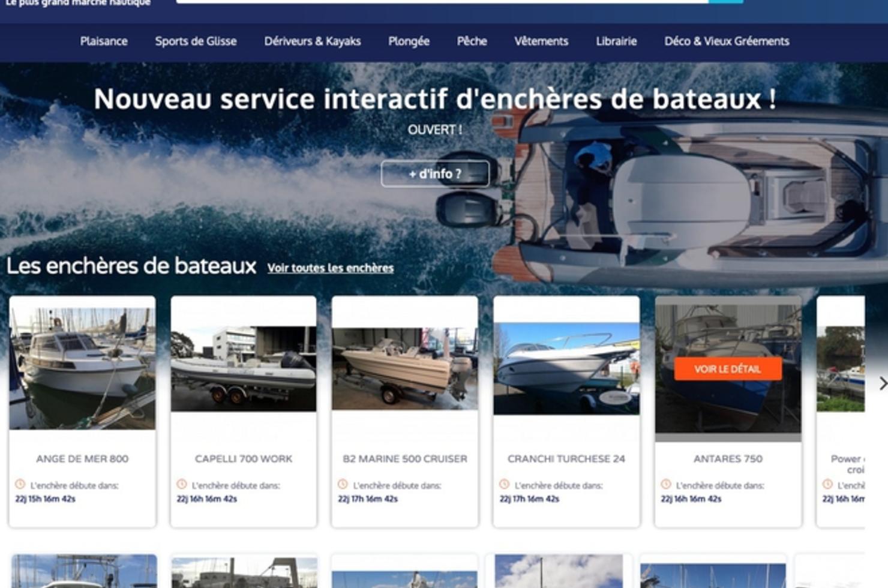Click the clock icon on ANTARES 750
The image size is (888, 588).
(x=665, y=484)
